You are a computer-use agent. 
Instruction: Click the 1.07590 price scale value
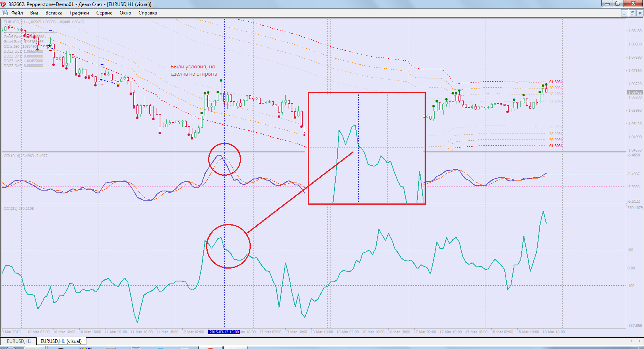point(635,57)
